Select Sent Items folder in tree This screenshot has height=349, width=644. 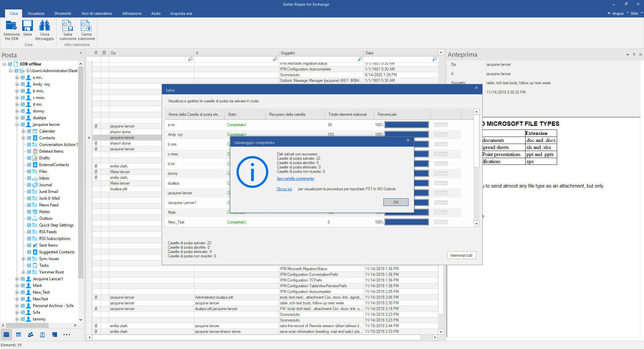click(48, 245)
